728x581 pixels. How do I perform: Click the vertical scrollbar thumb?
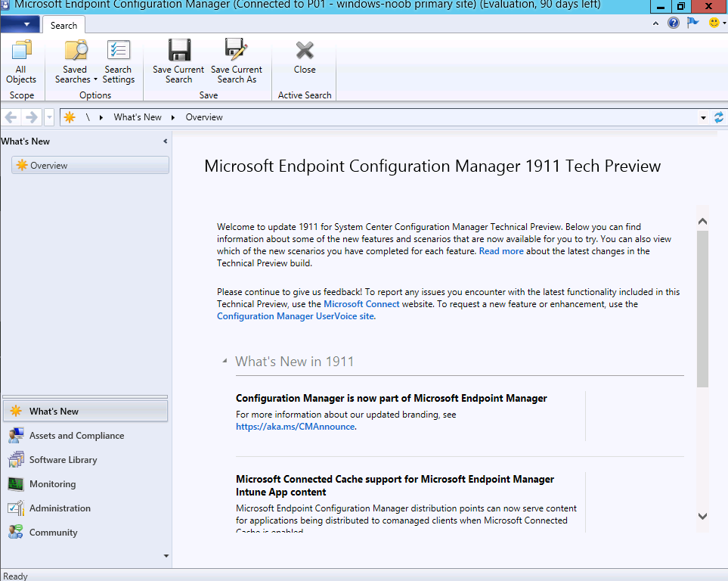(x=702, y=309)
